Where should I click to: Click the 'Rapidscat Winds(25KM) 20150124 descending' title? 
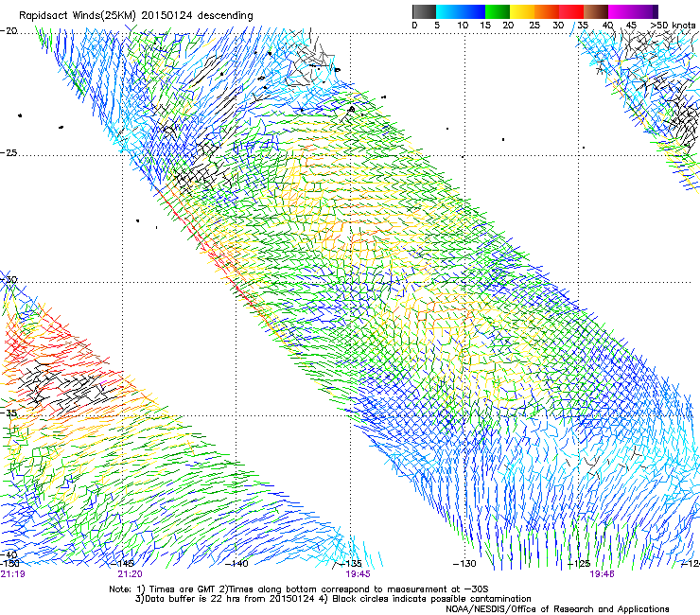click(135, 16)
